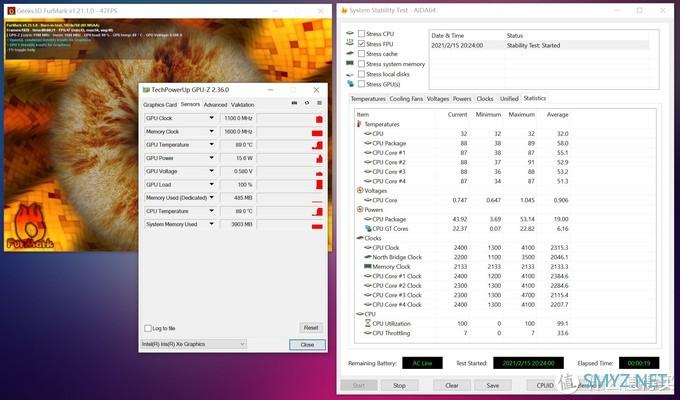Click the CPU GT Cores row icon
Screen dimensions: 680x400
coord(368,229)
